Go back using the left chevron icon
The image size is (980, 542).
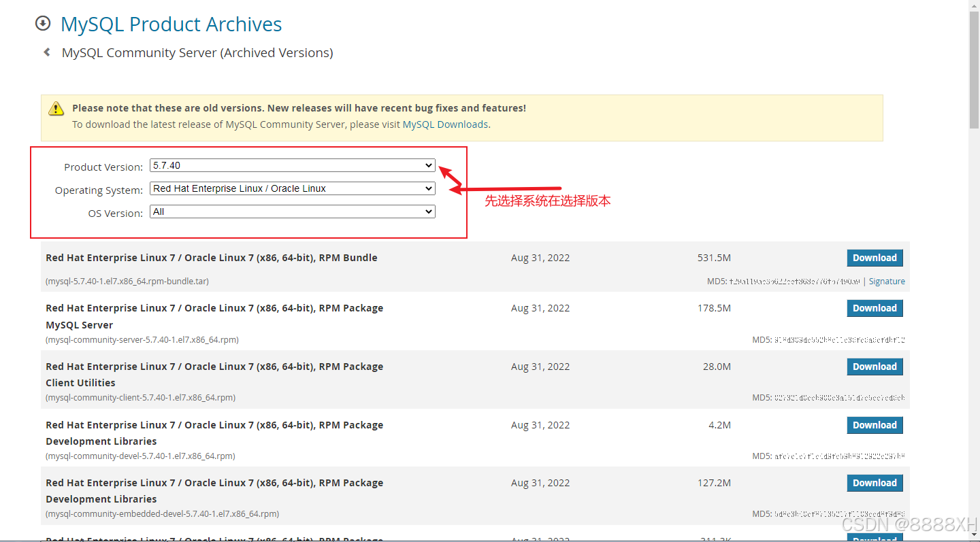point(47,52)
